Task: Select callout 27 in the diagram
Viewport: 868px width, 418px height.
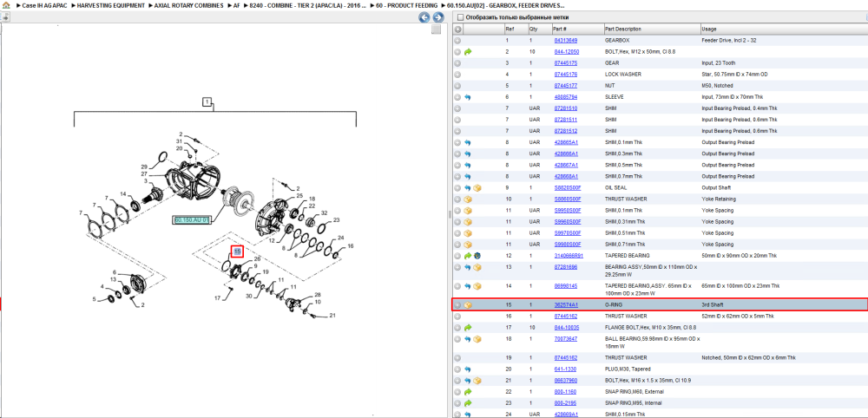Action: tap(144, 173)
